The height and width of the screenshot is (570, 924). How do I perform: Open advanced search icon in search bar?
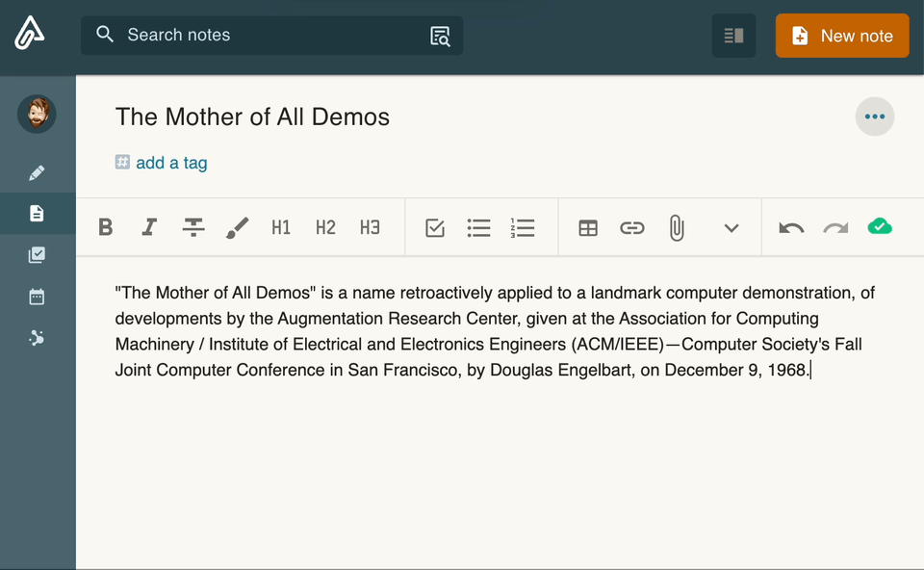pos(440,36)
